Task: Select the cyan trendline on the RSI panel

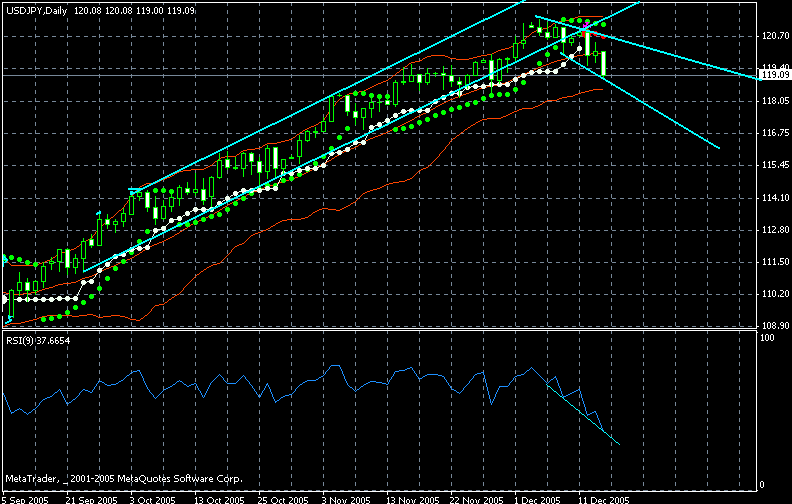Action: (583, 414)
